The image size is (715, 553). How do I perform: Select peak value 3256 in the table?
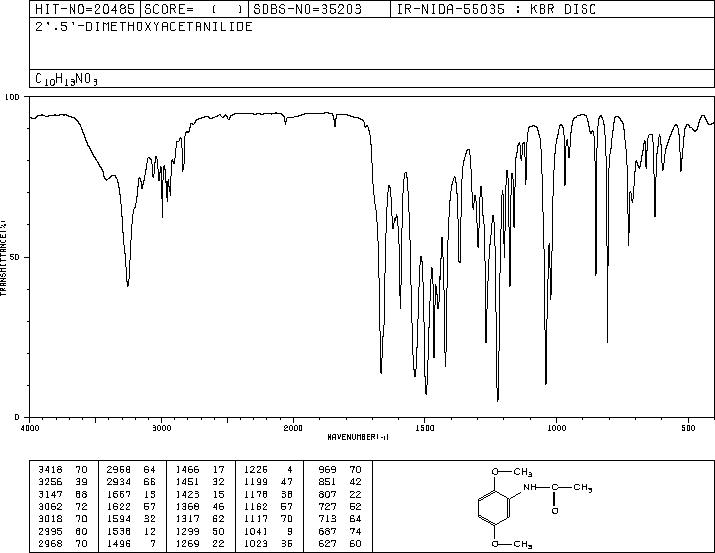(x=50, y=481)
